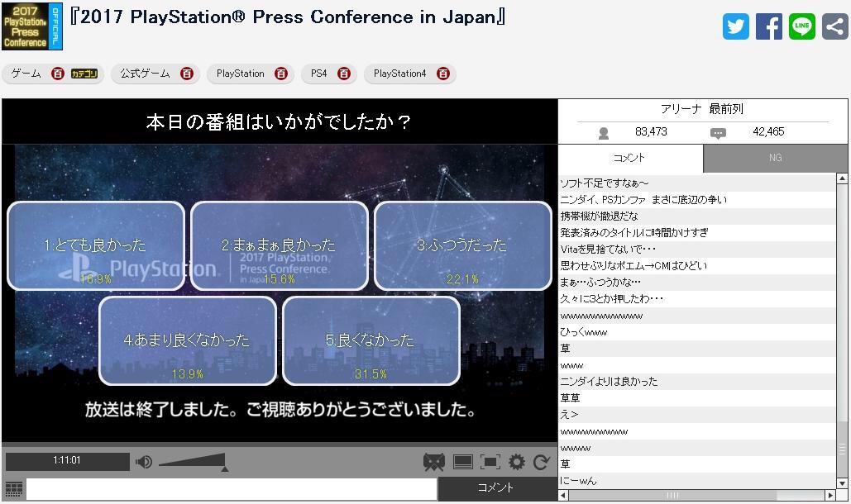Select comment 思わせぶりなポエム→CMはひどい

(697, 265)
